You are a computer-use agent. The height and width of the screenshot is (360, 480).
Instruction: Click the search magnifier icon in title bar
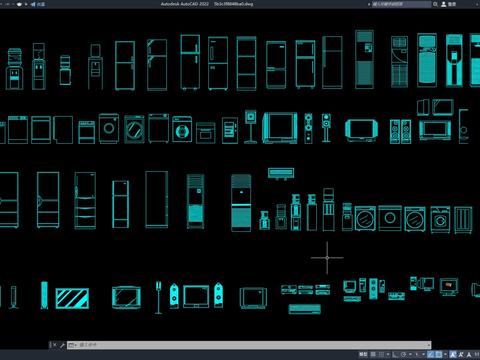tap(435, 4)
